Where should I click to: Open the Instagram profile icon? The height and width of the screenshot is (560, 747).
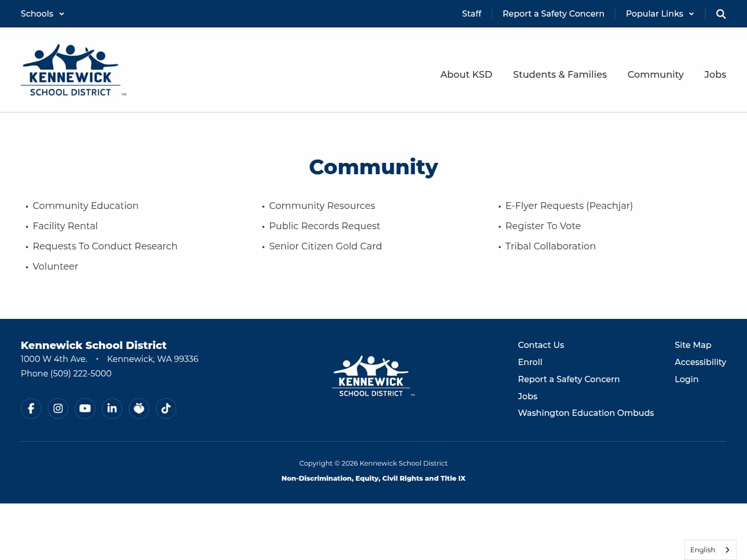tap(58, 408)
